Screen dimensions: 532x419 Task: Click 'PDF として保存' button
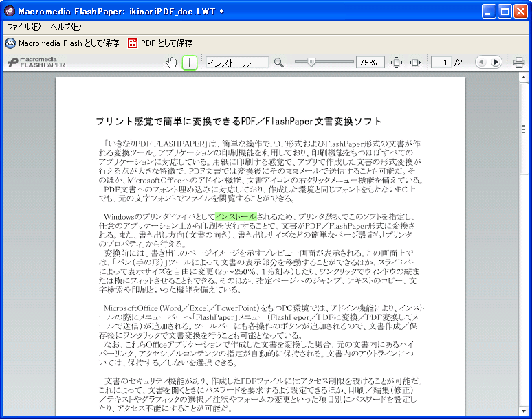click(160, 43)
